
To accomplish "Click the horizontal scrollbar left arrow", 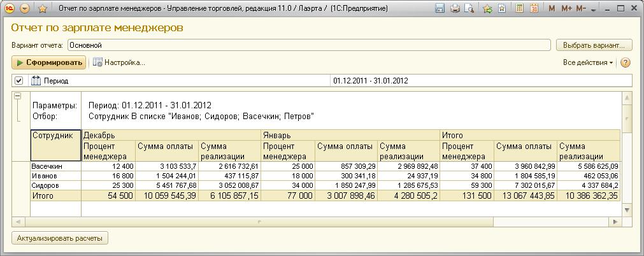I will [x=18, y=222].
